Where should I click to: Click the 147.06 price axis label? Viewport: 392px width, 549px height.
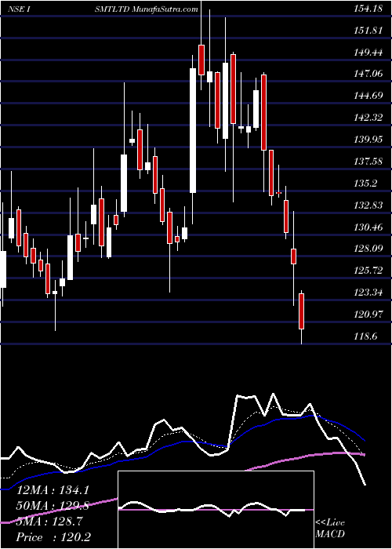368,74
